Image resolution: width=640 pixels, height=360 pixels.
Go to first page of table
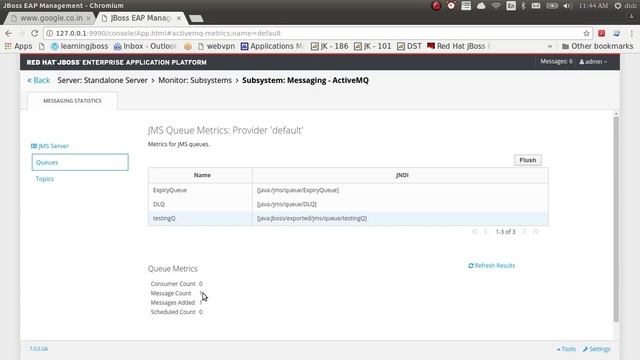click(x=474, y=231)
